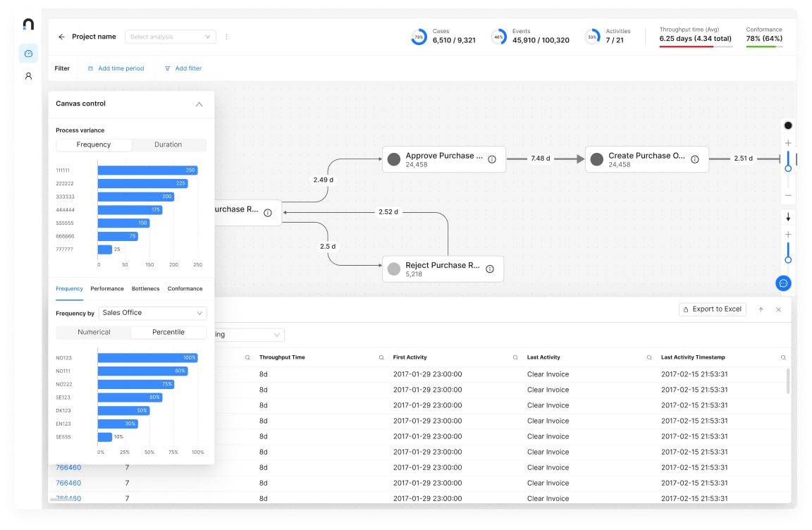Image resolution: width=812 pixels, height=530 pixels.
Task: Click Export to Excel
Action: 713,309
